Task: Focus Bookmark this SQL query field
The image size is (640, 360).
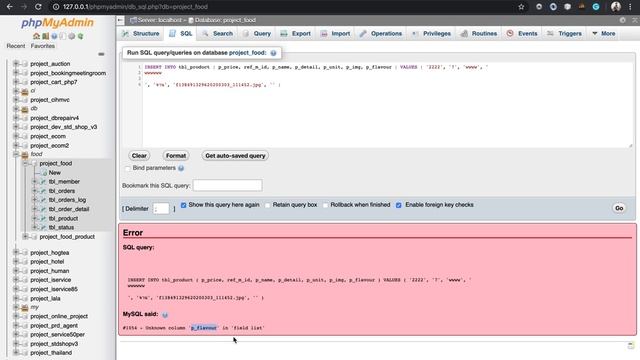Action: click(227, 185)
